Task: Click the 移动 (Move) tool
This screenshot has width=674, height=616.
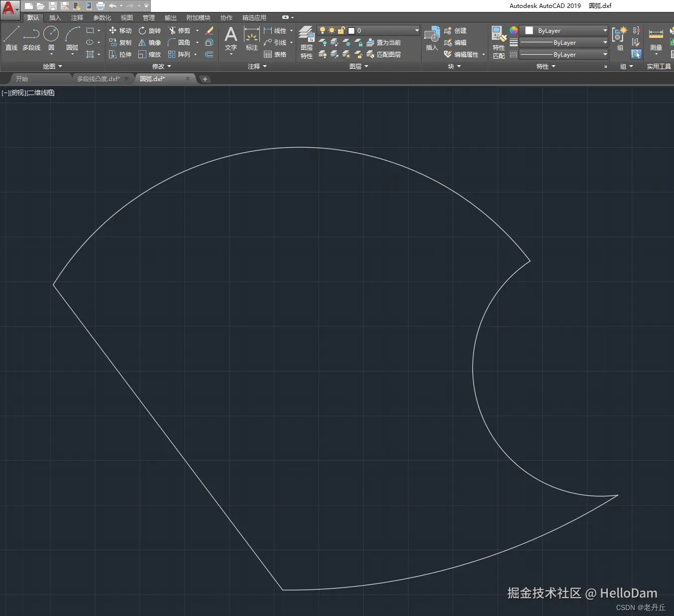Action: (x=120, y=30)
